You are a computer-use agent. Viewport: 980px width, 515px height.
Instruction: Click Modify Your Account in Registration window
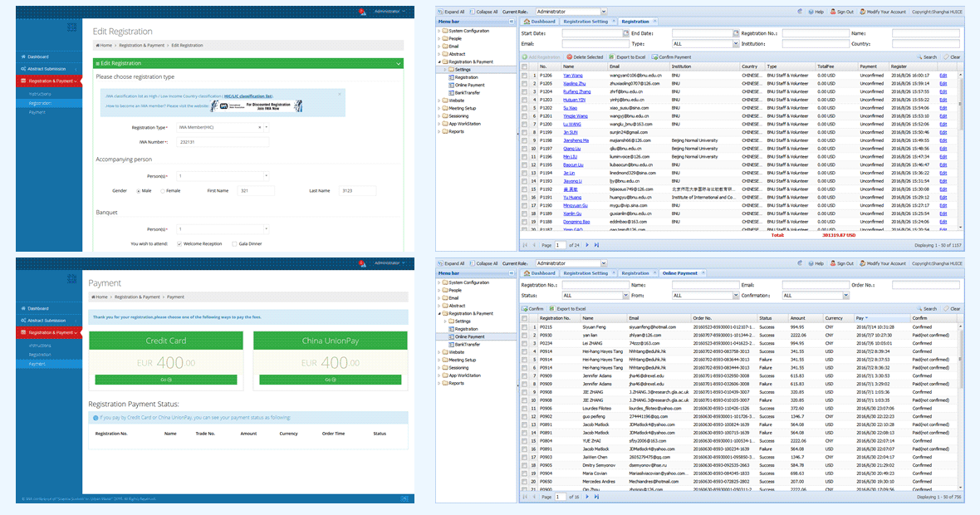pyautogui.click(x=882, y=12)
